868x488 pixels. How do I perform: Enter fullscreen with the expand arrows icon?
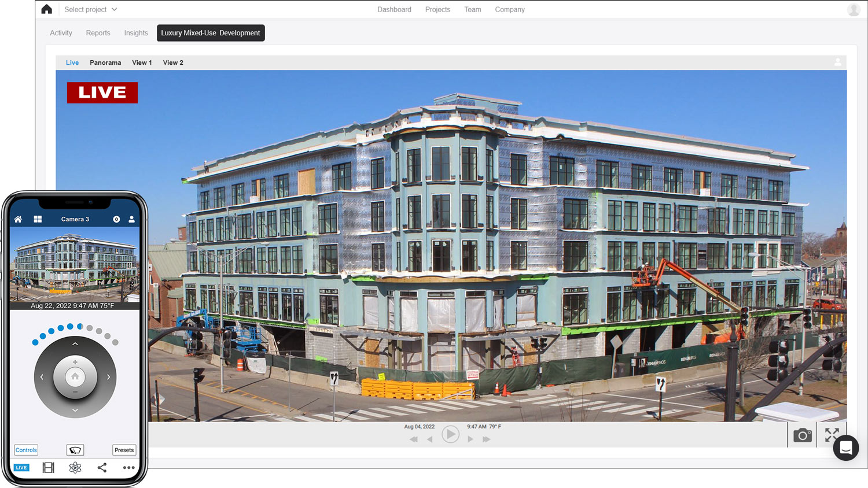pyautogui.click(x=832, y=435)
